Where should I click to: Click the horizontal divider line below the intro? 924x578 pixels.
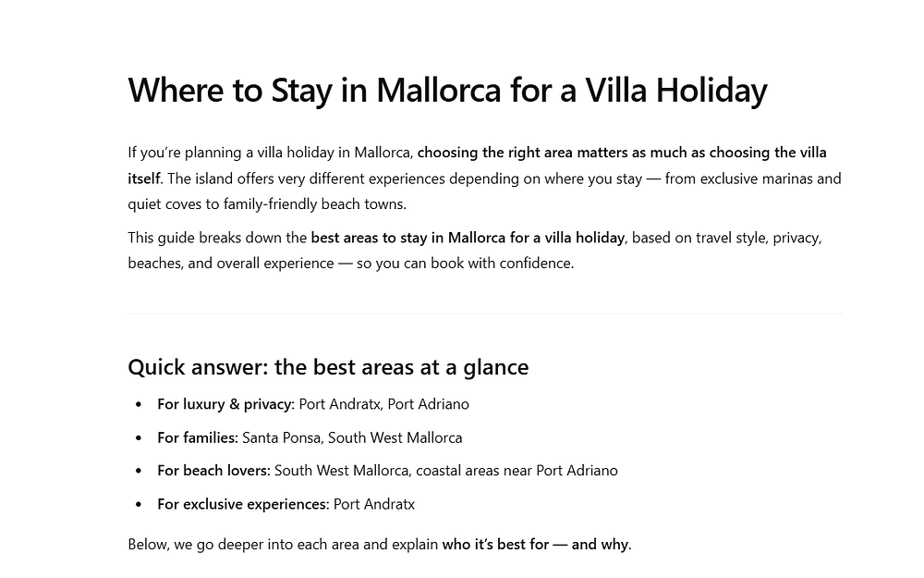point(484,314)
